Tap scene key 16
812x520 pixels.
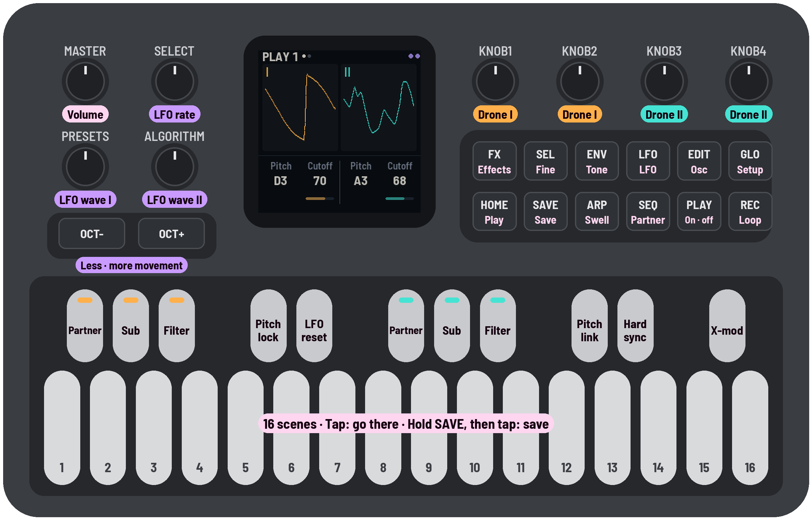pos(750,427)
